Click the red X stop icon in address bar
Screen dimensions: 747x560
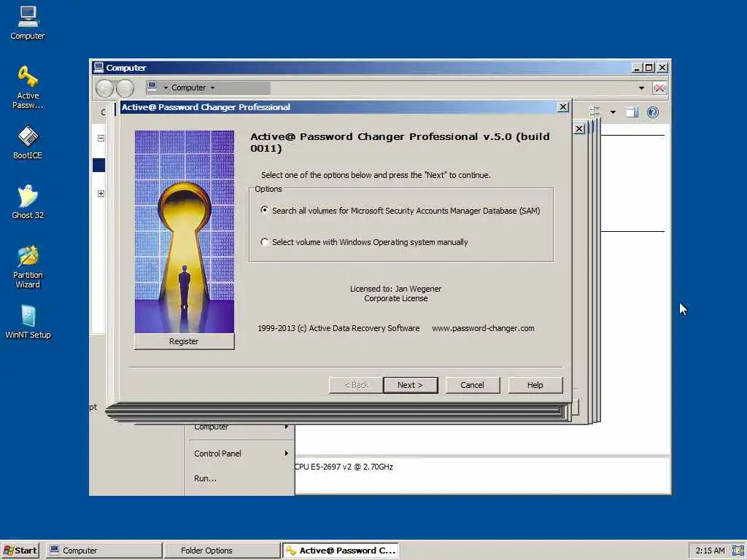659,88
